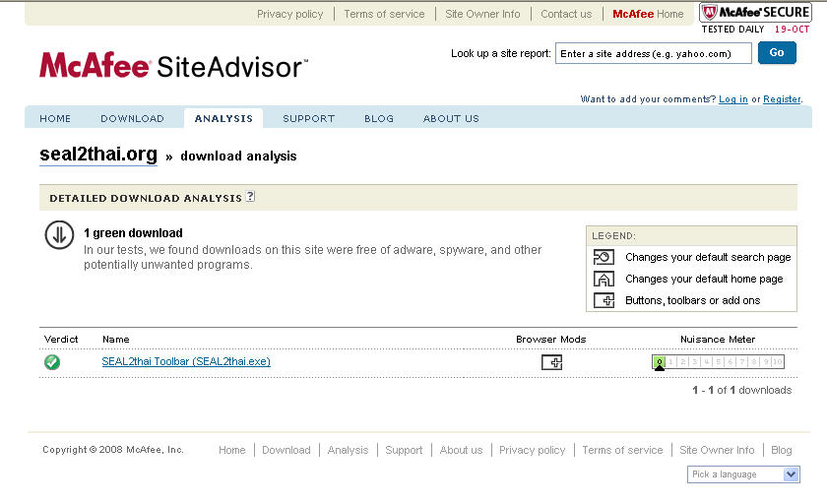Open the ABOUT US tab
The width and height of the screenshot is (827, 504).
click(451, 119)
